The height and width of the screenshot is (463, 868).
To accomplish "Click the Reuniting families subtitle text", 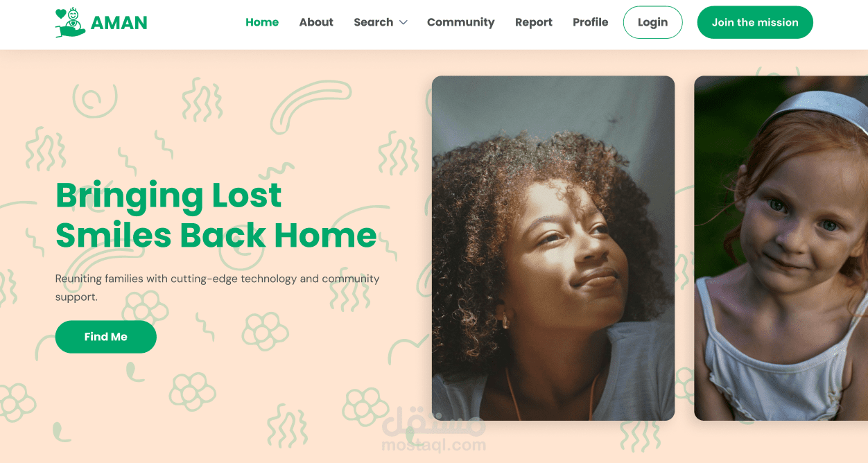I will (x=218, y=288).
